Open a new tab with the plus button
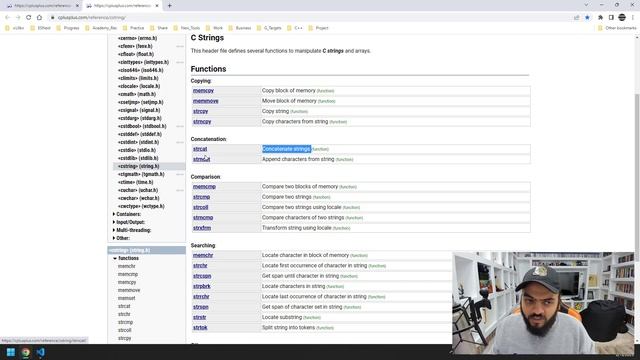Screen dimensions: 640x360 point(169,6)
